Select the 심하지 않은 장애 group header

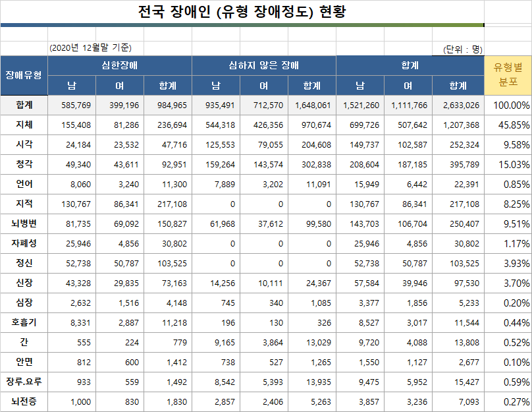(264, 65)
